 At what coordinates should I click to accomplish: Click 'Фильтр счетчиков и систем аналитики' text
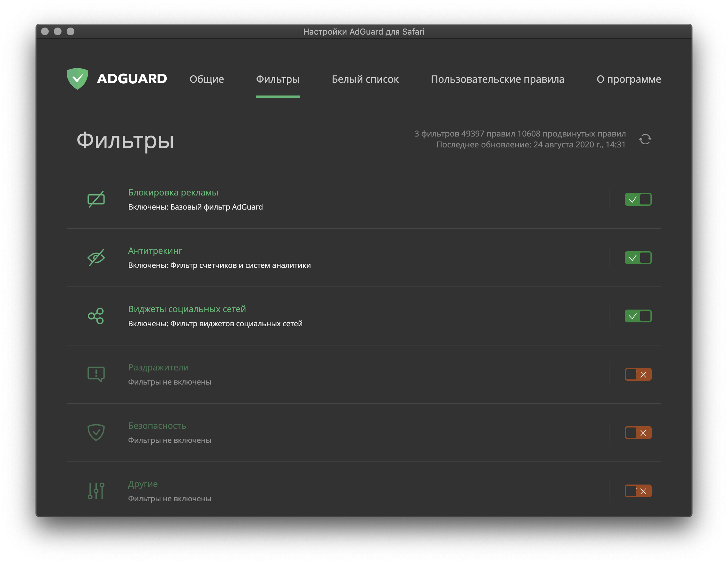(x=240, y=265)
